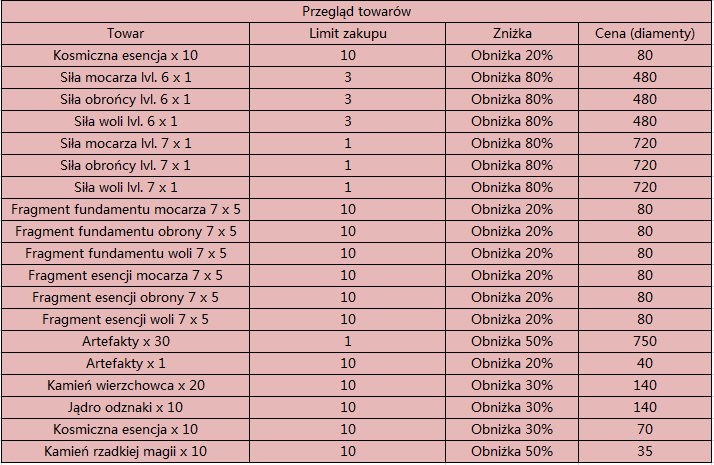Select the Kamień wierzchowca x 20 cell

(x=126, y=385)
